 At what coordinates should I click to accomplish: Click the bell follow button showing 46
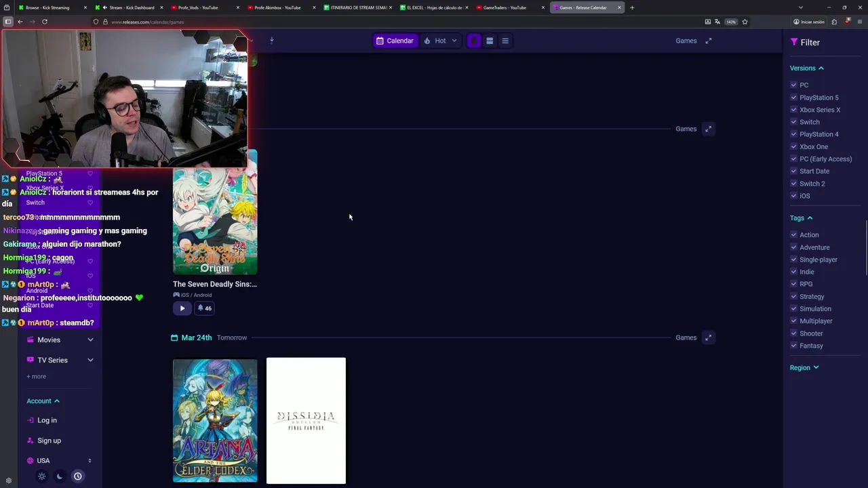tap(204, 308)
